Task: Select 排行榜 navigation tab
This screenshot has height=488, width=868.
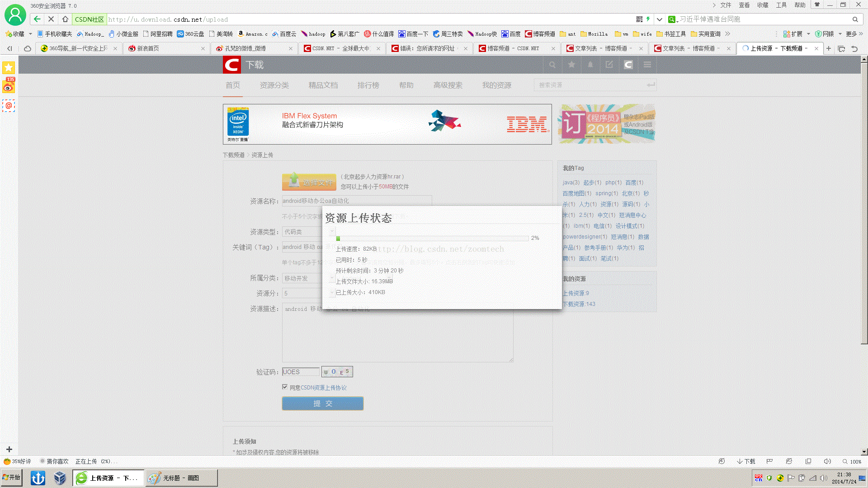Action: click(368, 85)
